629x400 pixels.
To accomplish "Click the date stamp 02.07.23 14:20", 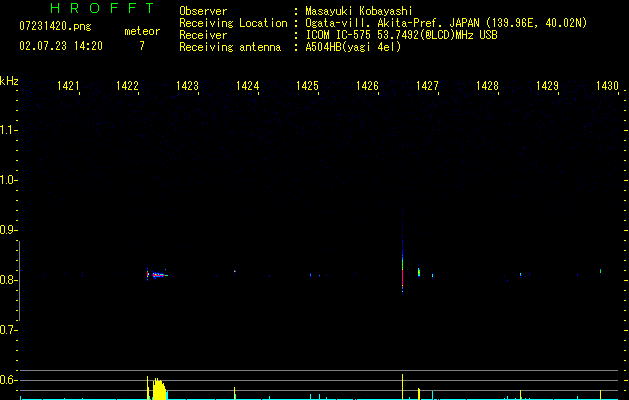I will pos(61,46).
